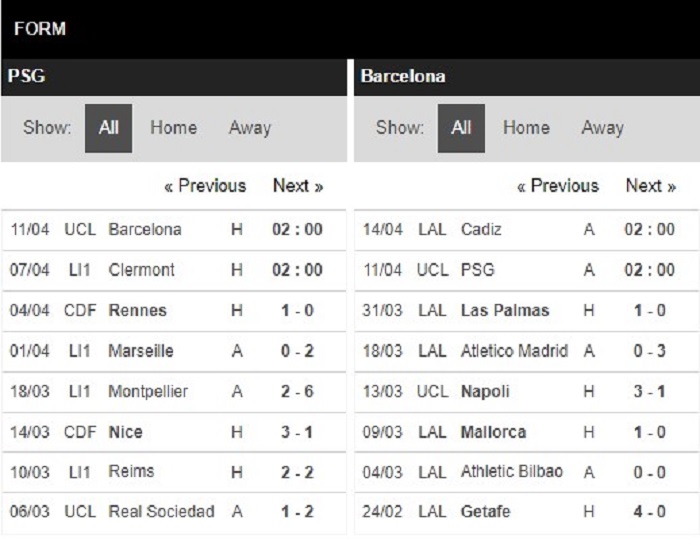Select the All filter under Barcelona
The width and height of the screenshot is (700, 539).
coord(461,128)
